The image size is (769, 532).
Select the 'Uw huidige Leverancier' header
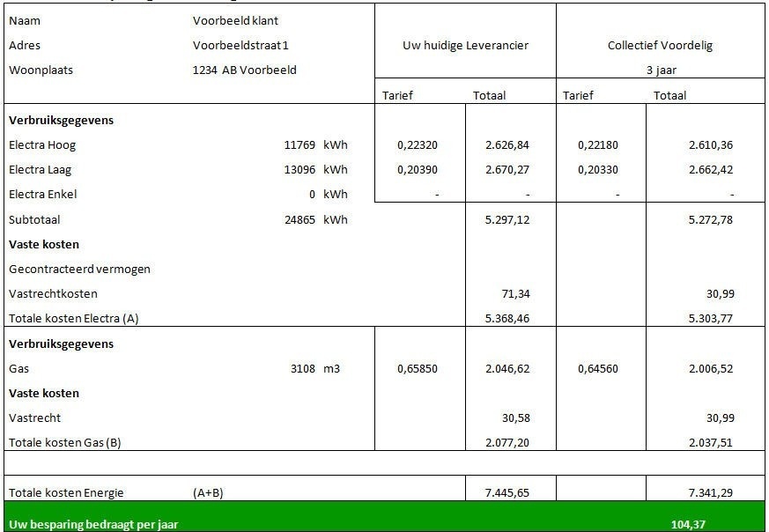[x=465, y=45]
